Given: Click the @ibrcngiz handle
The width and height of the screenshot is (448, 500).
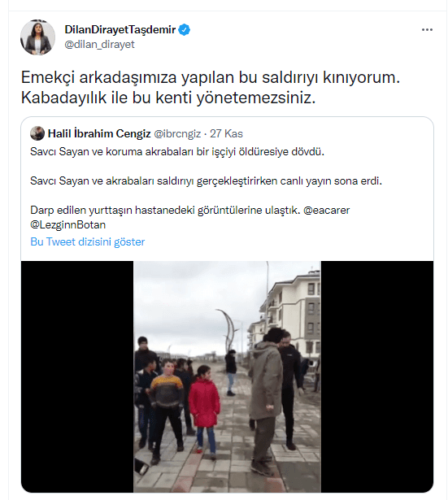Looking at the screenshot, I should (x=177, y=133).
